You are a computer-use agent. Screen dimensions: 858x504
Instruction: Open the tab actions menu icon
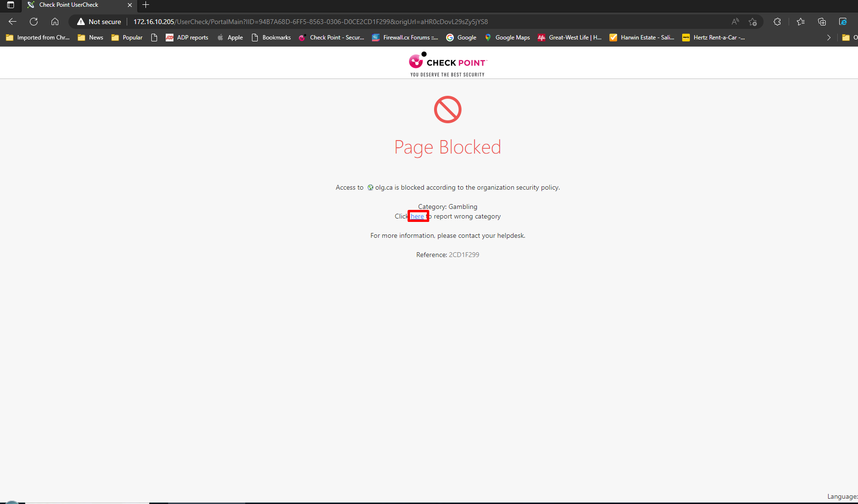click(x=11, y=5)
